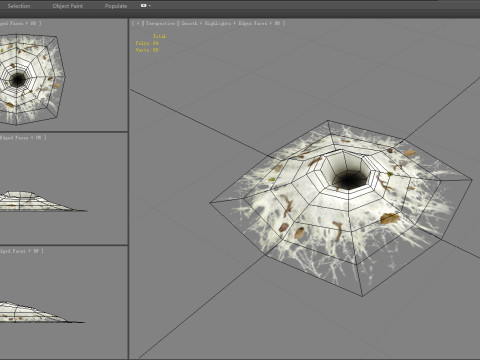Open the middle-left viewport Edged Faces label

[x=22, y=137]
